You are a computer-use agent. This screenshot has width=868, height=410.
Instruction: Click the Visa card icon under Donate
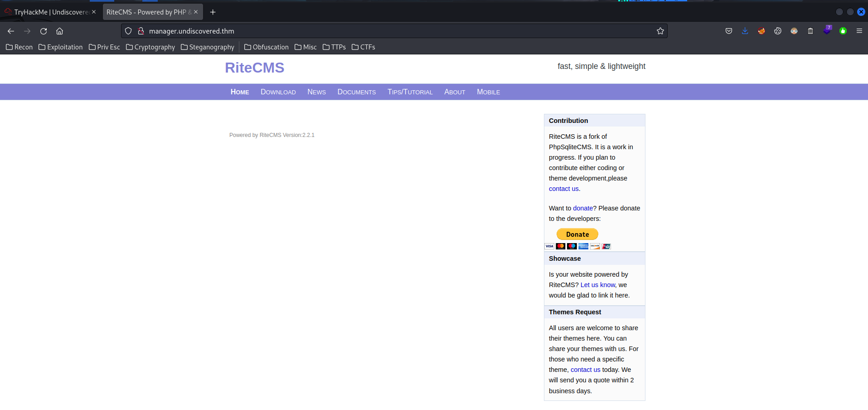[x=549, y=246]
